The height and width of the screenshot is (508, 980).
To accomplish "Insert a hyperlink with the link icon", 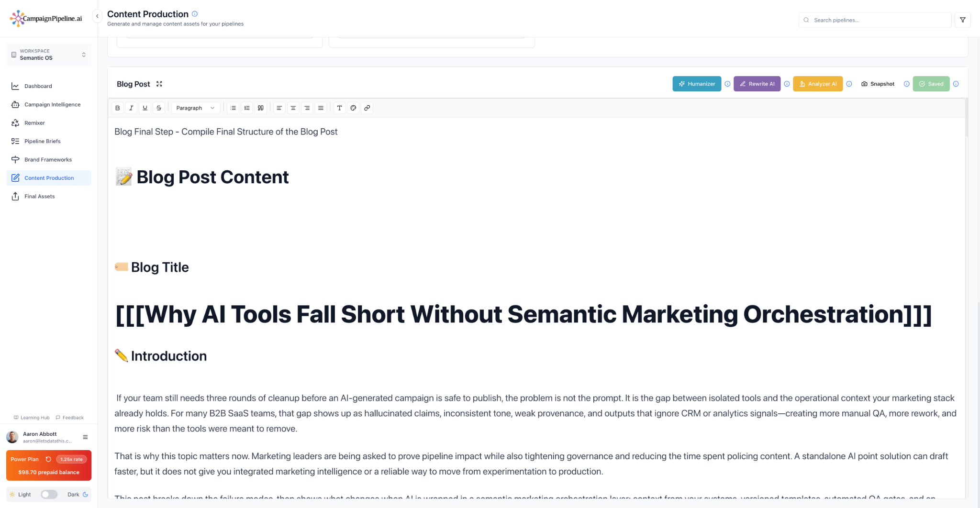I will pos(367,108).
